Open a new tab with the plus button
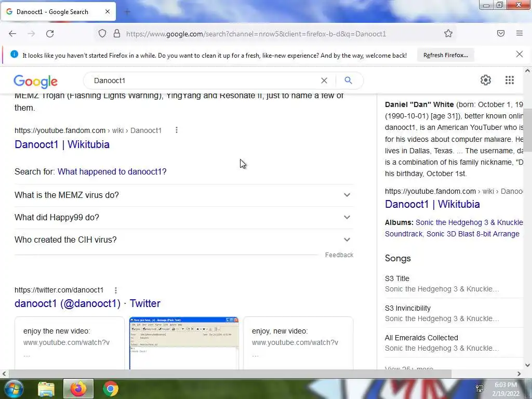This screenshot has width=532, height=399. pos(127,12)
